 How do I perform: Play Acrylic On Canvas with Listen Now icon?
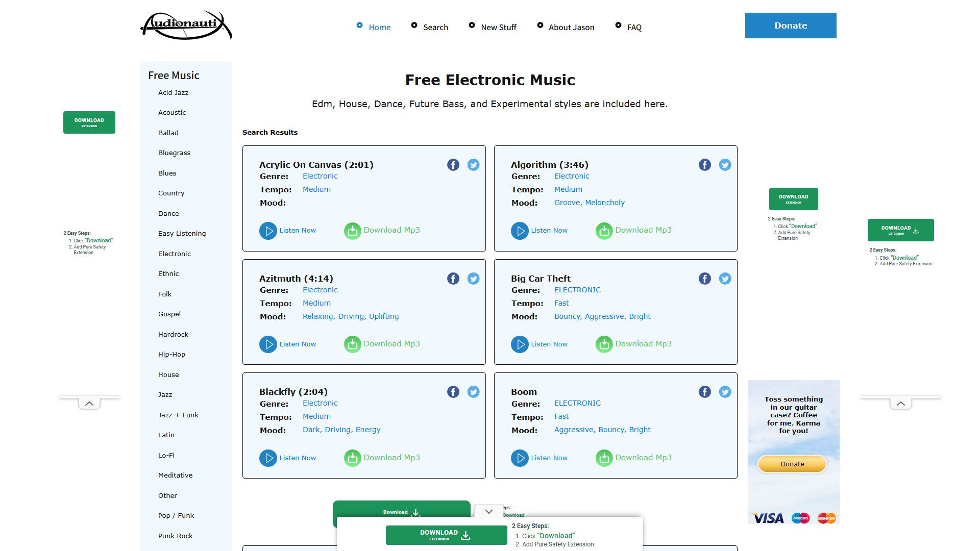point(268,231)
